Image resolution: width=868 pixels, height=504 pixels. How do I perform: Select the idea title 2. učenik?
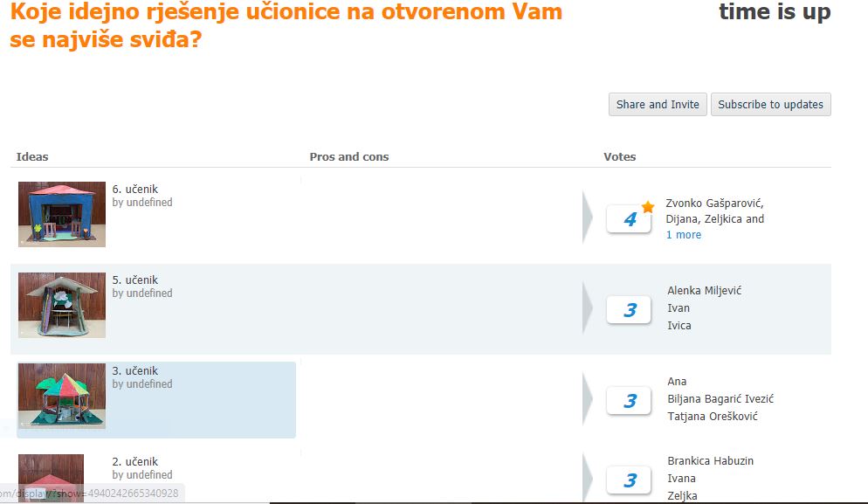tap(135, 462)
